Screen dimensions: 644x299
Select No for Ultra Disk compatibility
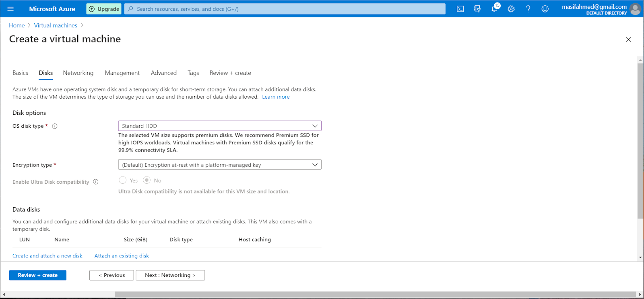147,180
